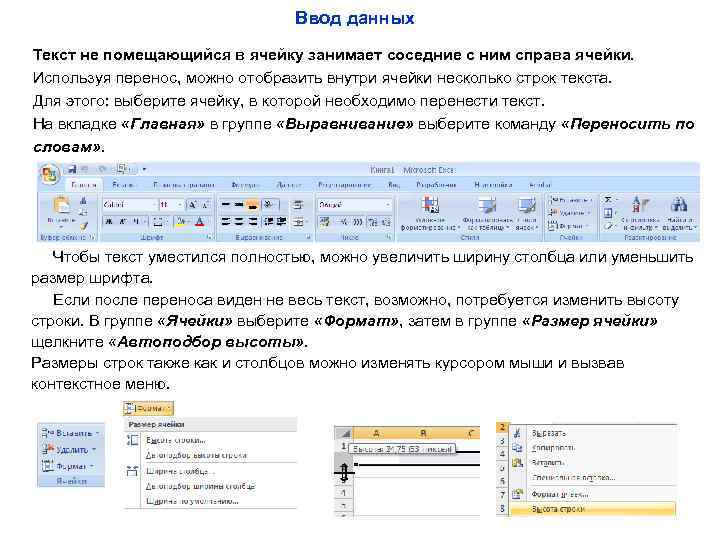Toggle Italic formatting in Font group
The height and width of the screenshot is (540, 720).
coord(123,222)
